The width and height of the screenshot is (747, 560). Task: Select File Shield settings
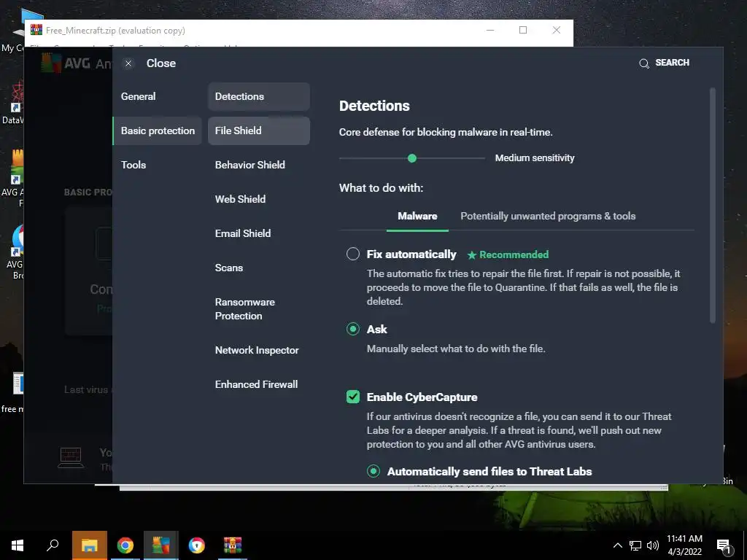coord(259,131)
